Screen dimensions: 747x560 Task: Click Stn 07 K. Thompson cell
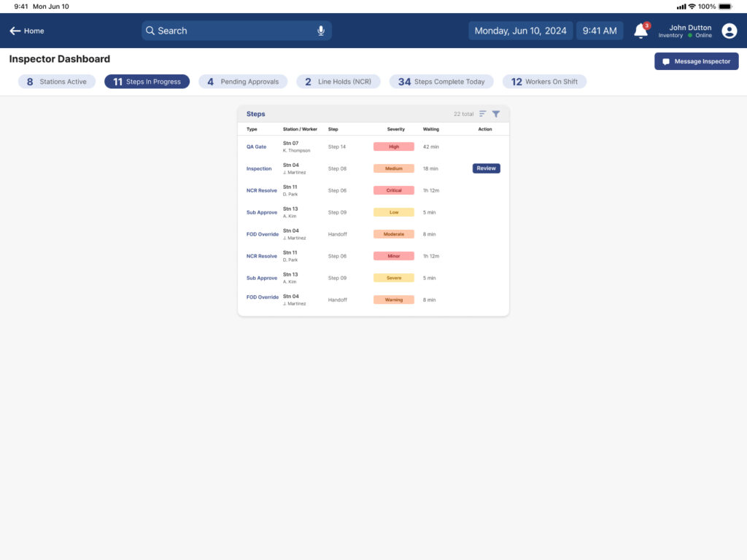296,147
